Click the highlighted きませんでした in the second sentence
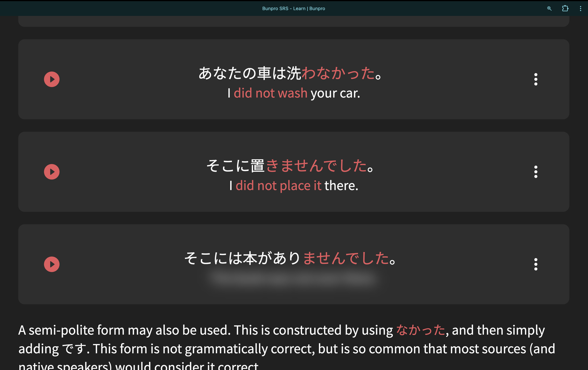This screenshot has height=370, width=588. [x=316, y=166]
